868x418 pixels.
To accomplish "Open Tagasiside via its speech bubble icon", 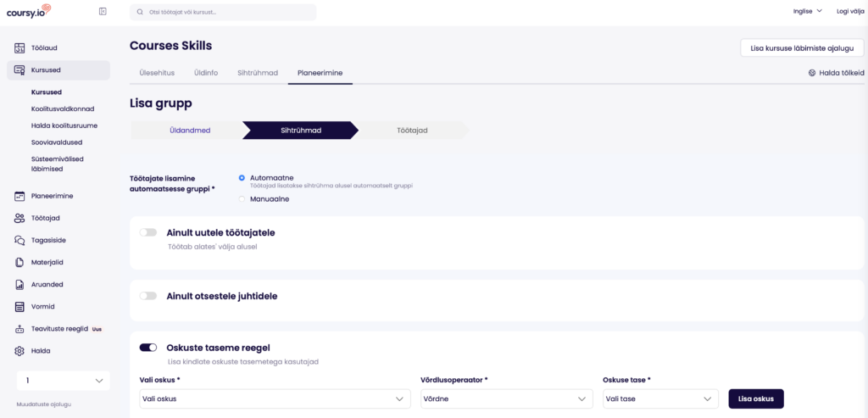I will click(19, 240).
